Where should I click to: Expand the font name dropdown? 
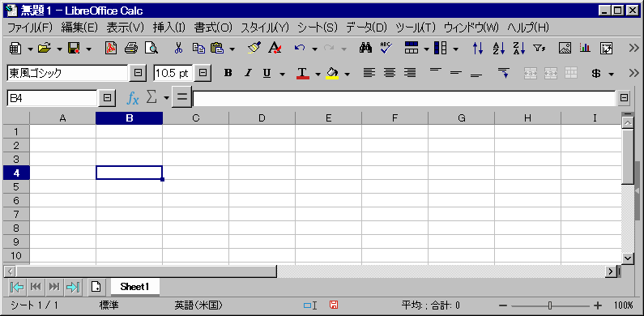point(138,73)
